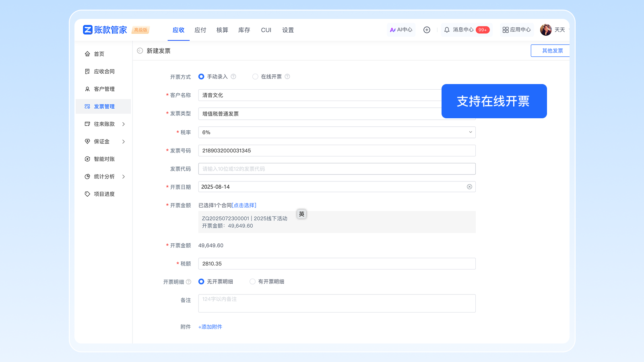Click the +添加附件 link
The image size is (644, 362).
[x=210, y=327]
